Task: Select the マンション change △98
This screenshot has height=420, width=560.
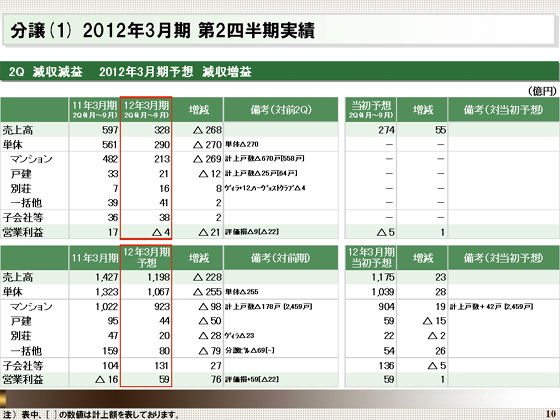Action: point(210,306)
